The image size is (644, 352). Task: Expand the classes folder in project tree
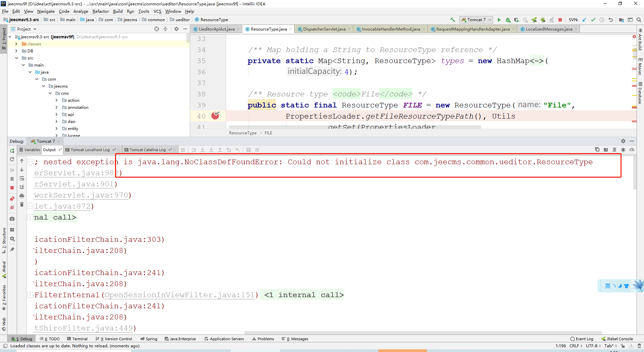click(16, 44)
